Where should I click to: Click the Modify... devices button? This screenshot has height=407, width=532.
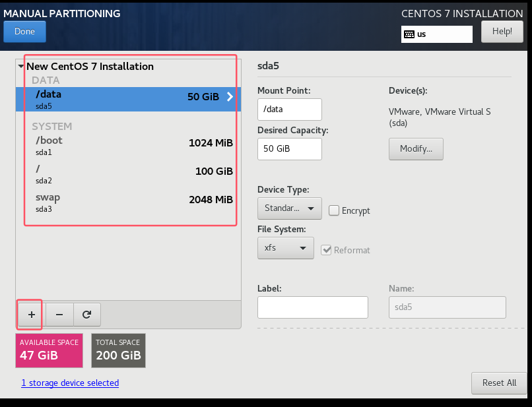[416, 149]
